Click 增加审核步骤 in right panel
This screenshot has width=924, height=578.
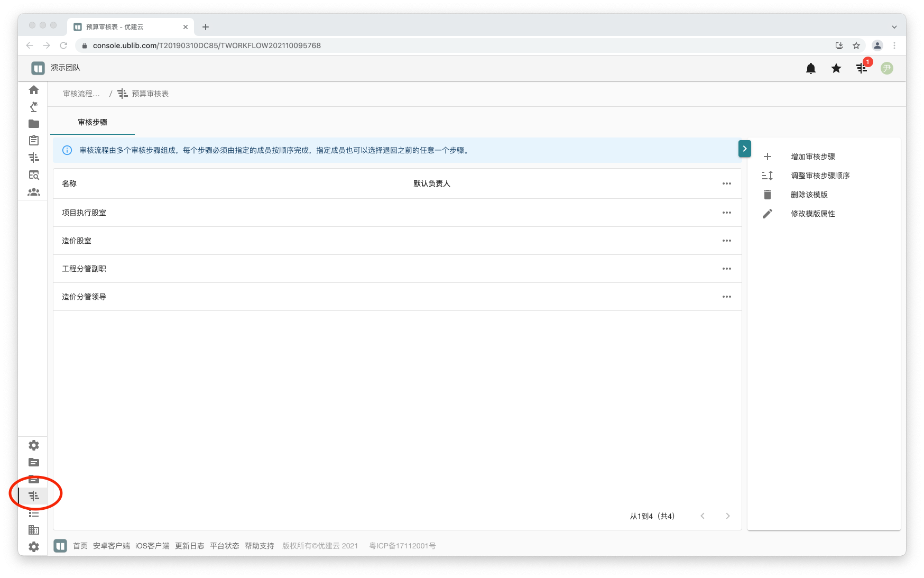pos(812,157)
